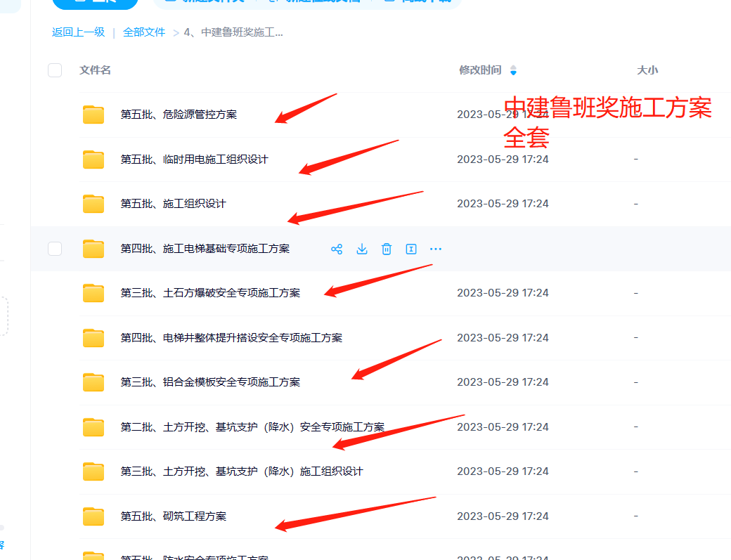Click the 大小 column header
Screen dimensions: 731x560
pos(647,70)
